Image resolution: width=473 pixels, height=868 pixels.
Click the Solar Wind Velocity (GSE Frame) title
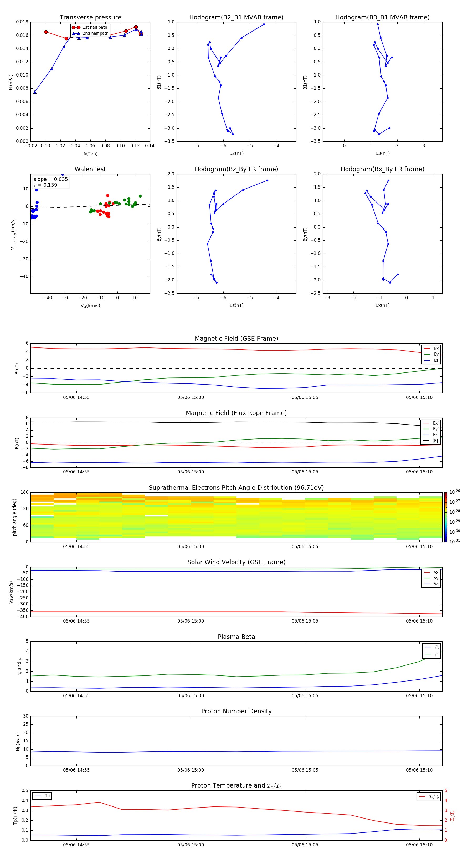[236, 562]
